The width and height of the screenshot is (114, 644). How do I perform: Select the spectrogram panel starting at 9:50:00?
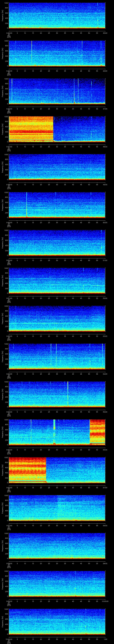(x=57, y=243)
